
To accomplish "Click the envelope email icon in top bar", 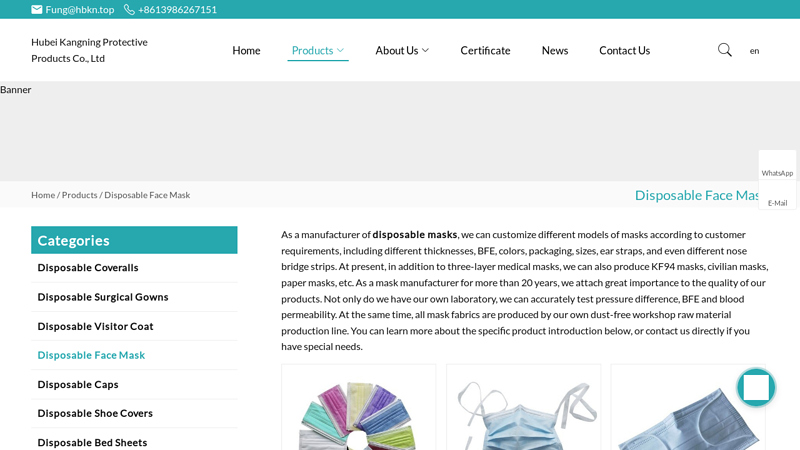I will [37, 9].
